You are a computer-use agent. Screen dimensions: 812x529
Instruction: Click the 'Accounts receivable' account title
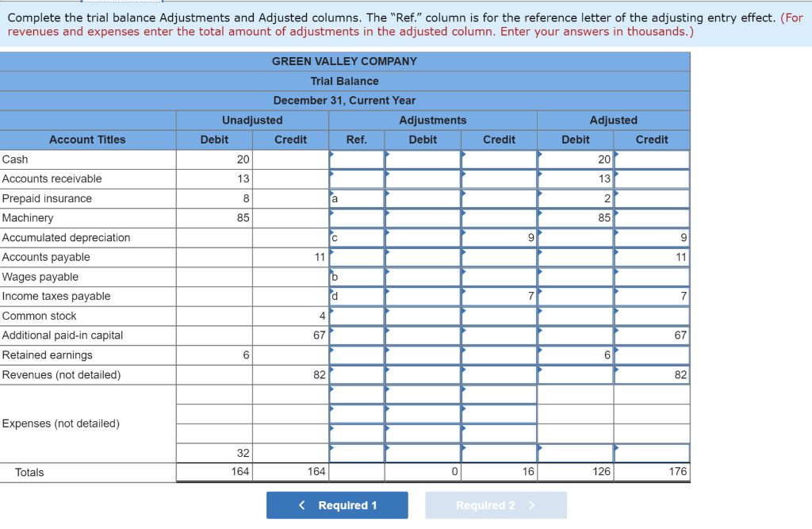click(52, 178)
